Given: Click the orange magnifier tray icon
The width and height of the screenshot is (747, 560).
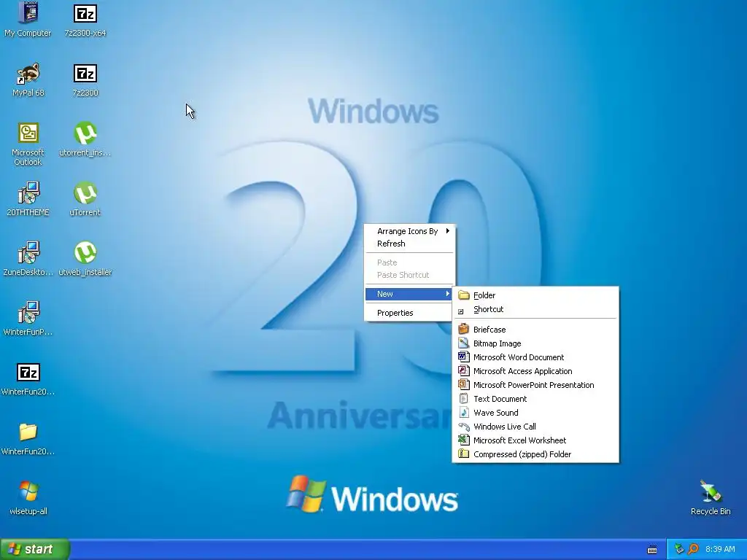Looking at the screenshot, I should [x=693, y=550].
